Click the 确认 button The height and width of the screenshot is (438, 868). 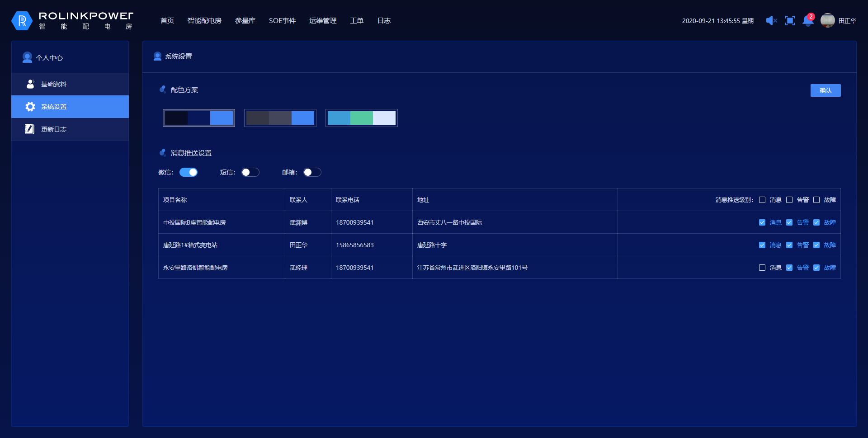click(826, 90)
